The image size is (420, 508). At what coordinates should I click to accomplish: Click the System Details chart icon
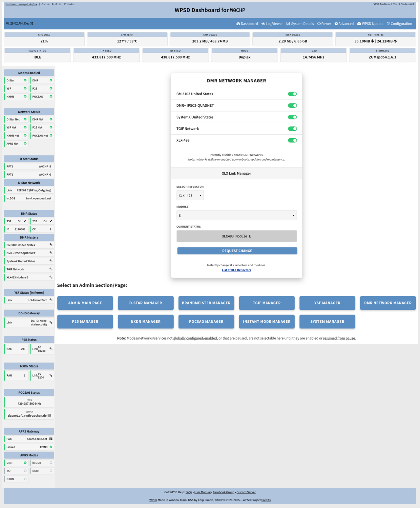(x=288, y=24)
